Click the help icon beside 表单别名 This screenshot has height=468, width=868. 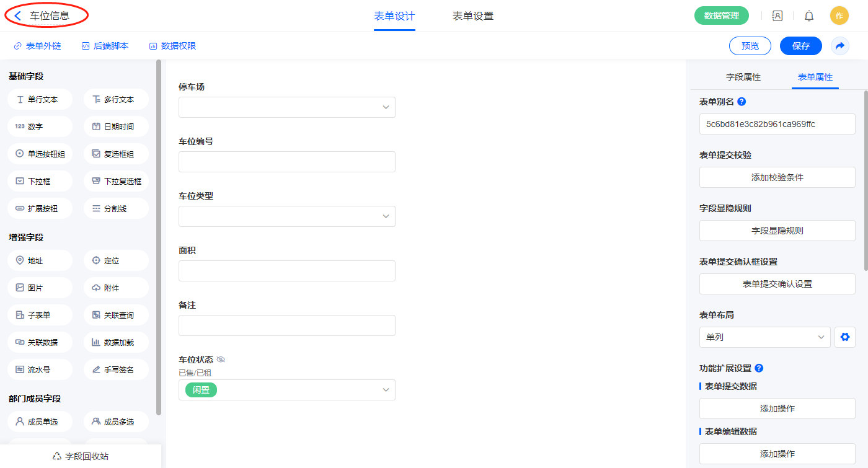point(742,102)
